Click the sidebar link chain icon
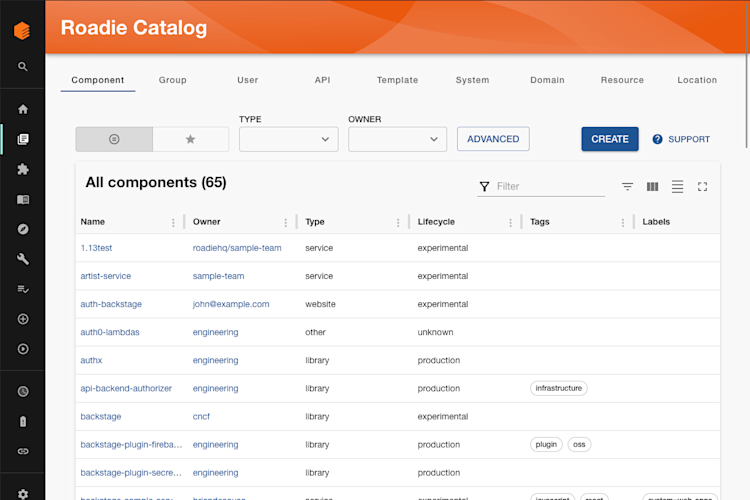This screenshot has height=500, width=750. 22,451
